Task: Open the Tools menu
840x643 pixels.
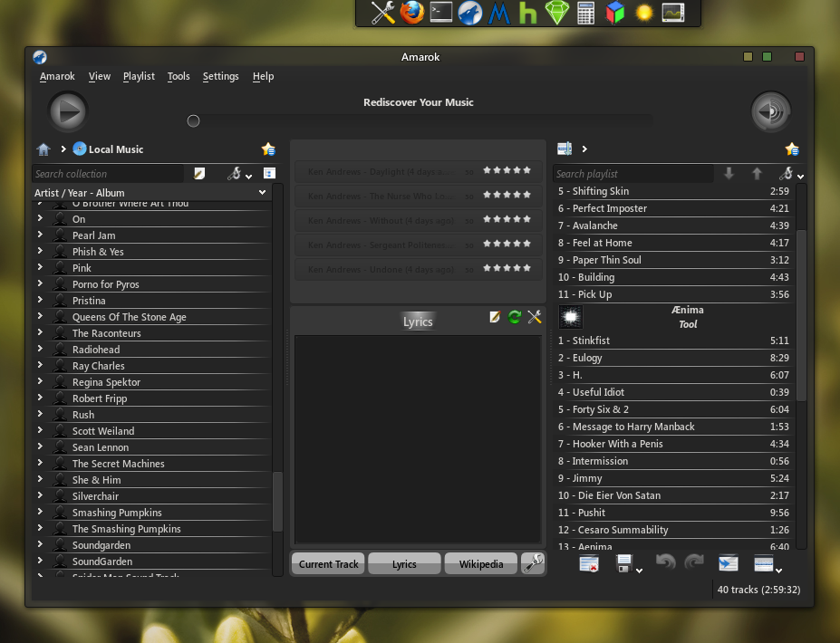Action: click(179, 77)
